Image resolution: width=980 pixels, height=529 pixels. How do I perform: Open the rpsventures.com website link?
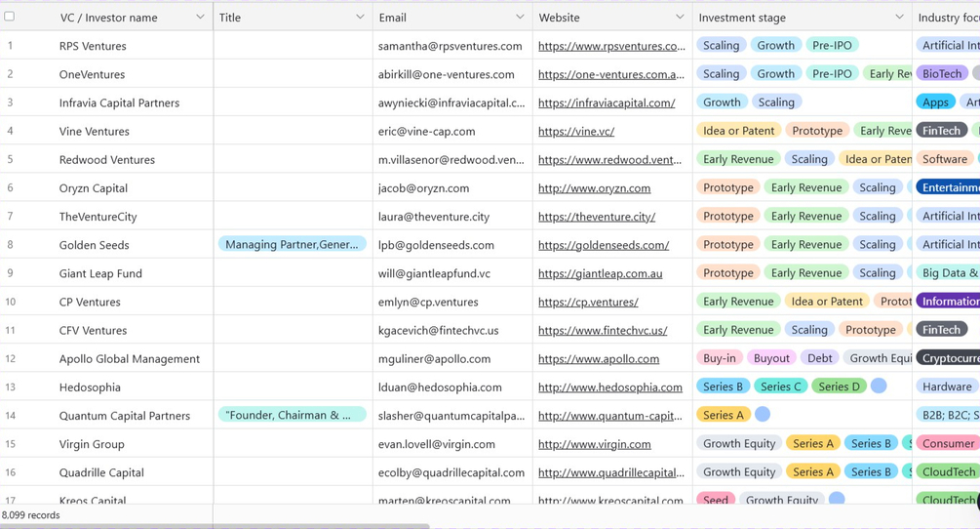[x=611, y=46]
